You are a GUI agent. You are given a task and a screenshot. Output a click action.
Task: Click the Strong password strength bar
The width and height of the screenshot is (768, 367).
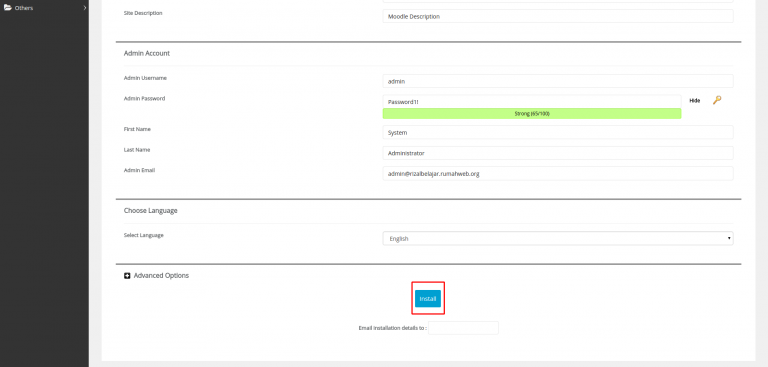coord(532,114)
